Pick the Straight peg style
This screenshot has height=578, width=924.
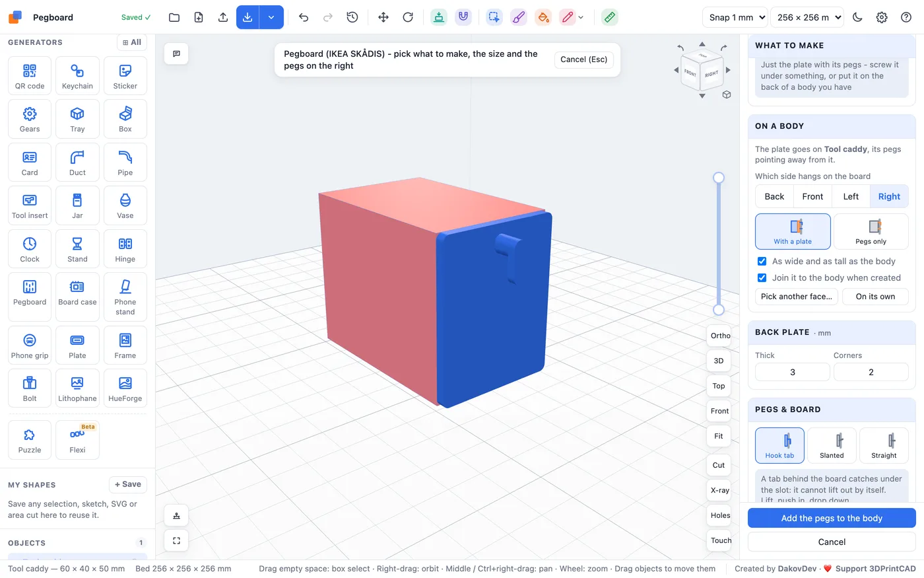[x=884, y=445]
